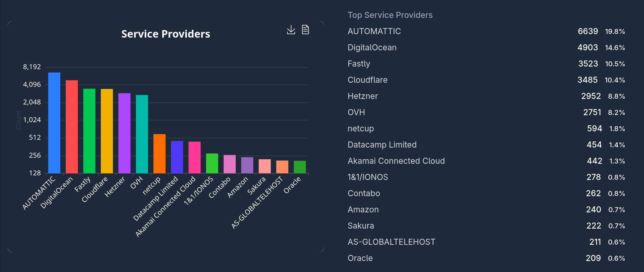
Task: Click the orange netcup bar
Action: pos(159,153)
